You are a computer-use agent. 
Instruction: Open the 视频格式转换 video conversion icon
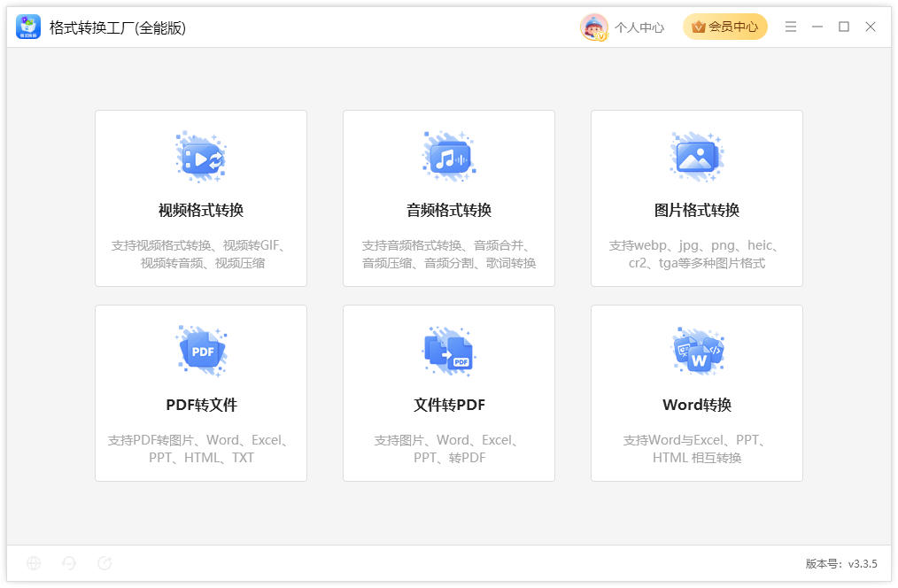201,157
